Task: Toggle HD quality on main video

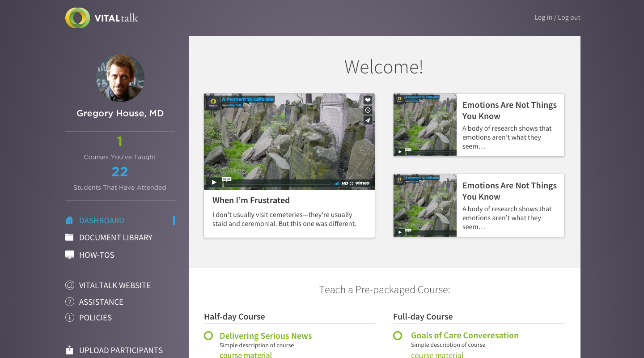Action: tap(345, 183)
